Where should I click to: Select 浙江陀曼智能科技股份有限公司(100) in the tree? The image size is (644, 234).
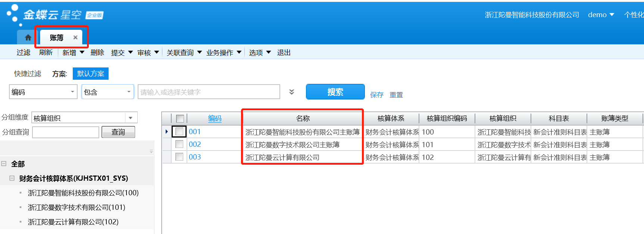(x=83, y=193)
